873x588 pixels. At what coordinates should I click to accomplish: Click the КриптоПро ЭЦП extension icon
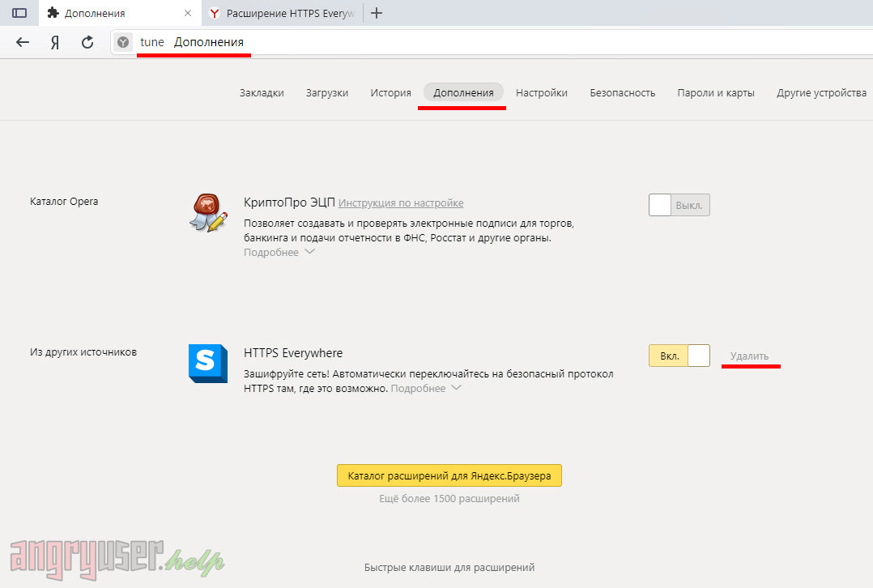tap(207, 212)
